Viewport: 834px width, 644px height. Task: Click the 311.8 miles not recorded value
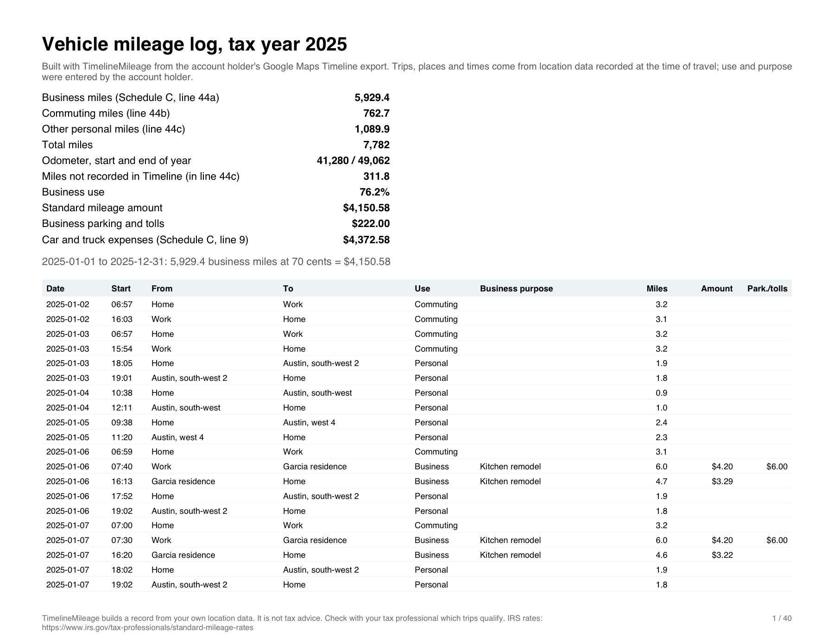click(x=376, y=176)
